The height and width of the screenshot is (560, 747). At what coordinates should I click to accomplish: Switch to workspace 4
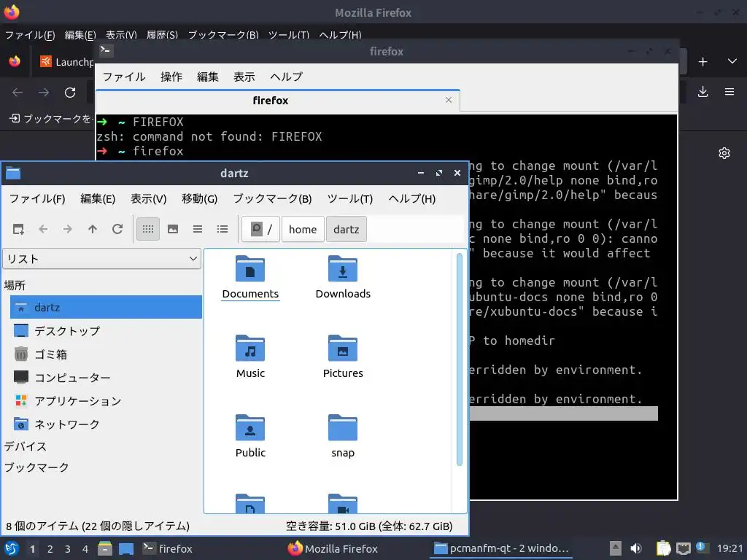coord(85,549)
